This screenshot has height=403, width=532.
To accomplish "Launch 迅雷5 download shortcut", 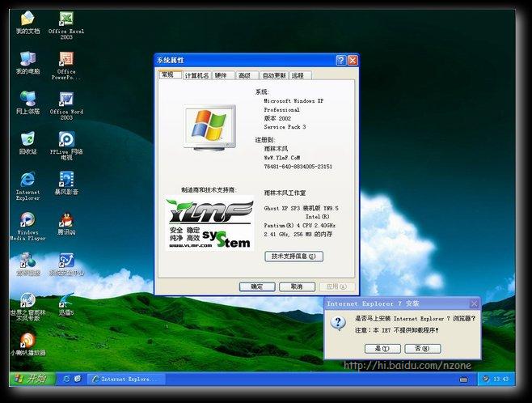I will point(66,304).
